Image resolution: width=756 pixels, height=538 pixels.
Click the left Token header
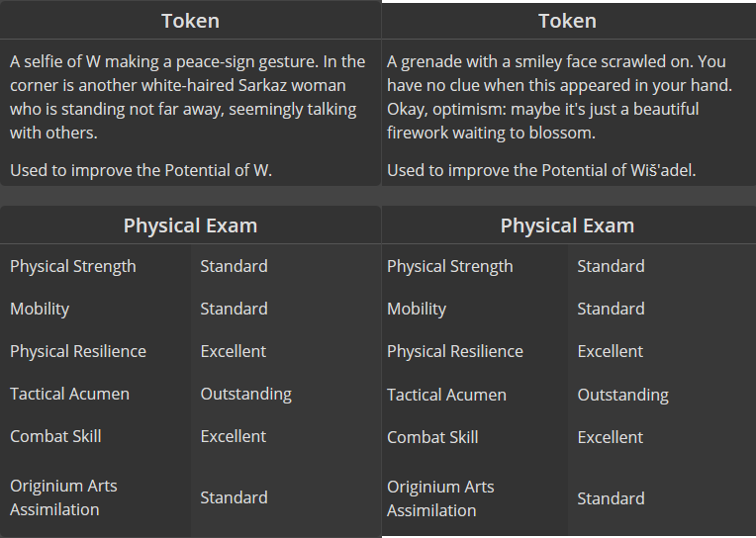coord(190,21)
